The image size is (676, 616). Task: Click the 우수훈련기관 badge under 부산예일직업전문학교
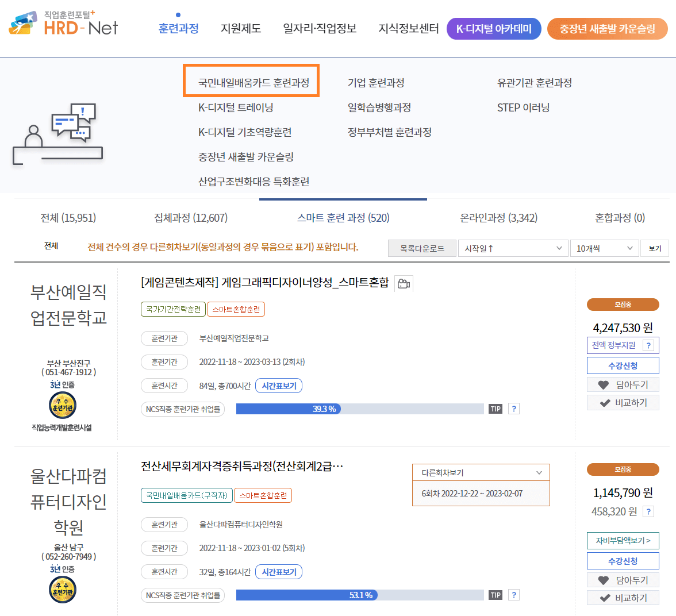tap(62, 404)
